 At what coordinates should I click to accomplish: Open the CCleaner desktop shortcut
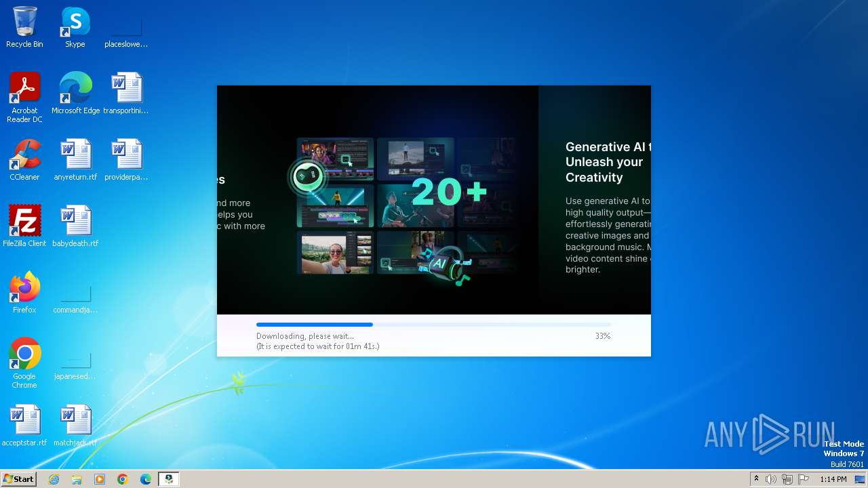point(24,160)
